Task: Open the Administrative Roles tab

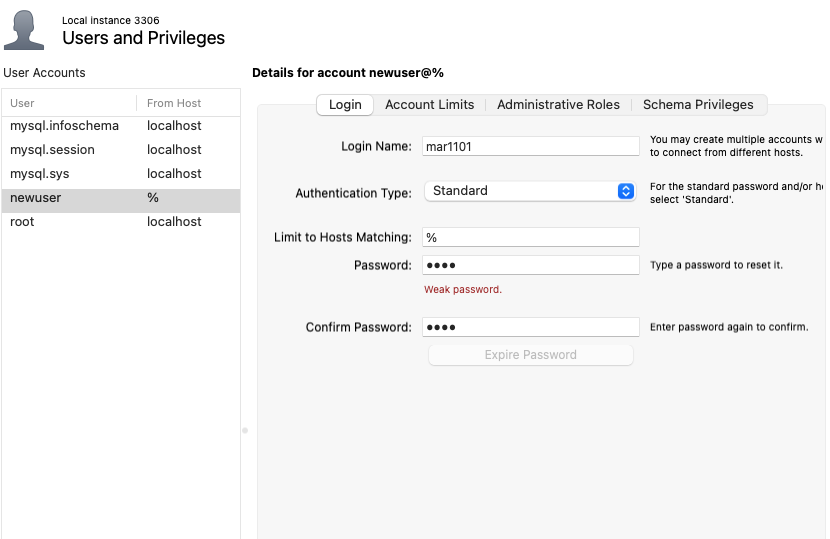Action: pyautogui.click(x=558, y=105)
